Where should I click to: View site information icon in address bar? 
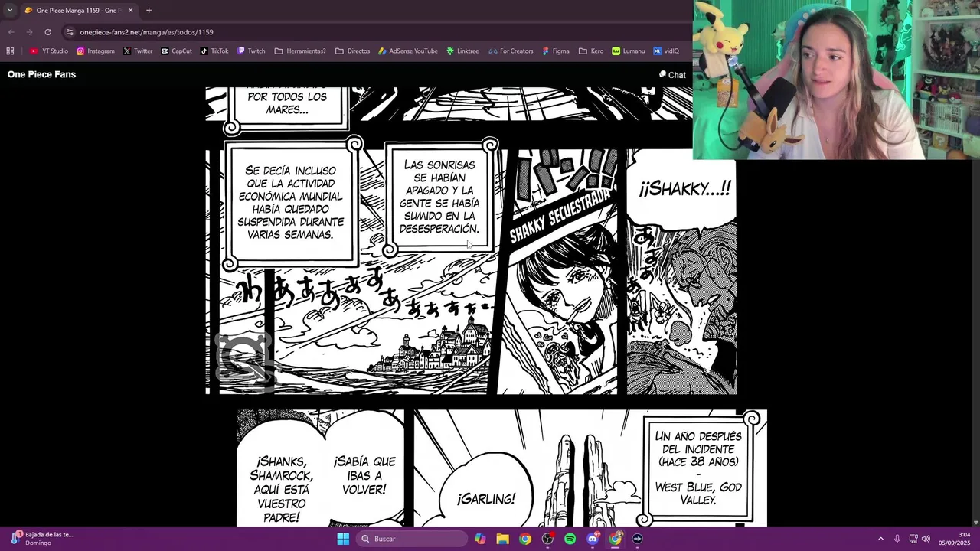pyautogui.click(x=70, y=32)
